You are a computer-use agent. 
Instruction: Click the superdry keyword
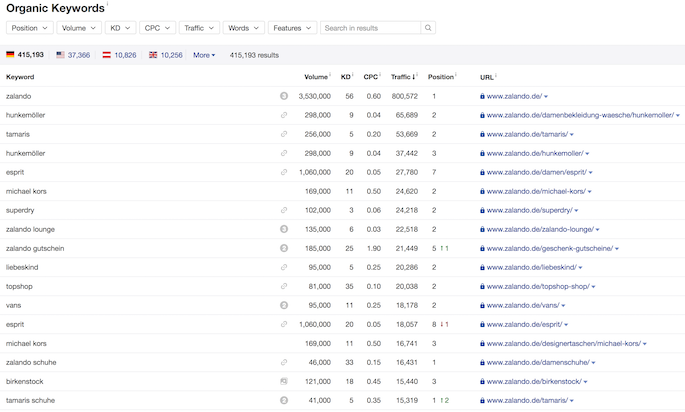tap(20, 210)
